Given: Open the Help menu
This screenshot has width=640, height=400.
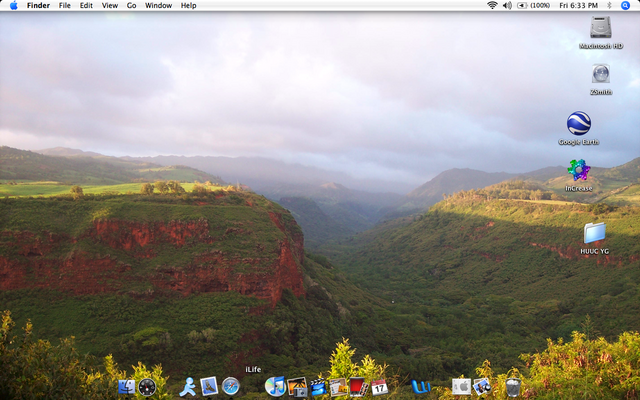Looking at the screenshot, I should [189, 5].
